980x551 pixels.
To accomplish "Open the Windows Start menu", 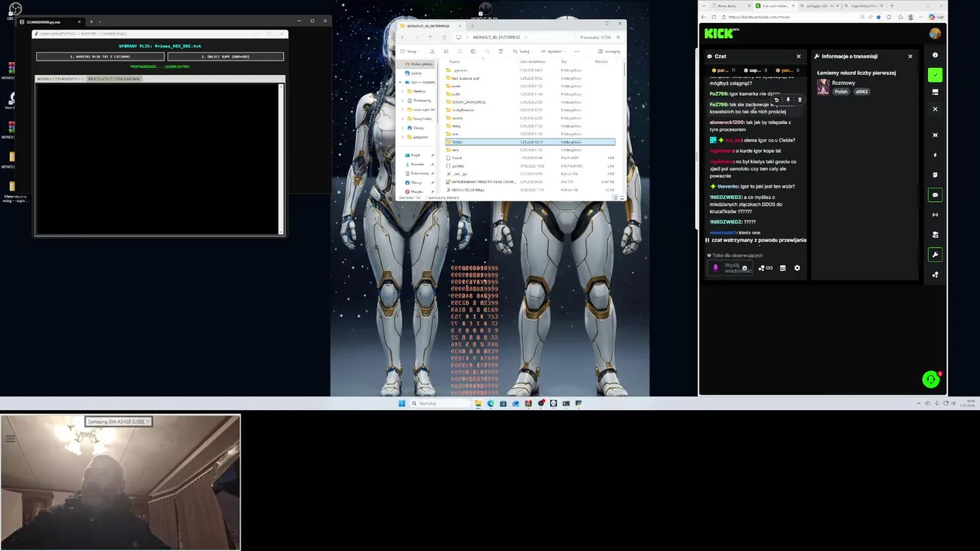I will click(x=401, y=403).
